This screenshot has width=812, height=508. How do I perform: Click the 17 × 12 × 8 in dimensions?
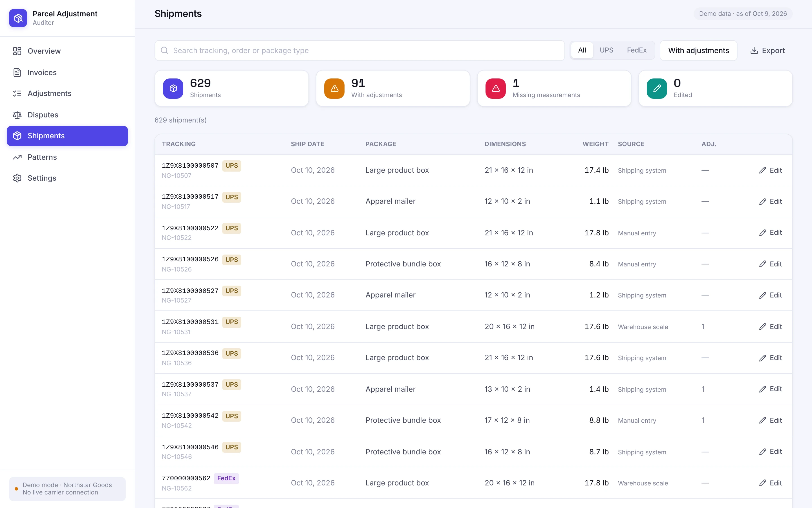tap(507, 420)
